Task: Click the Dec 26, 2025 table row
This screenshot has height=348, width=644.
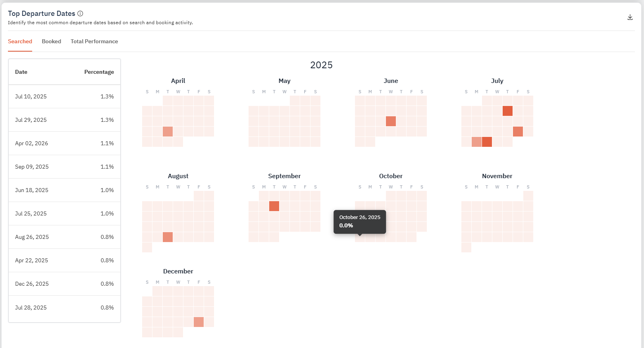Action: pyautogui.click(x=64, y=284)
